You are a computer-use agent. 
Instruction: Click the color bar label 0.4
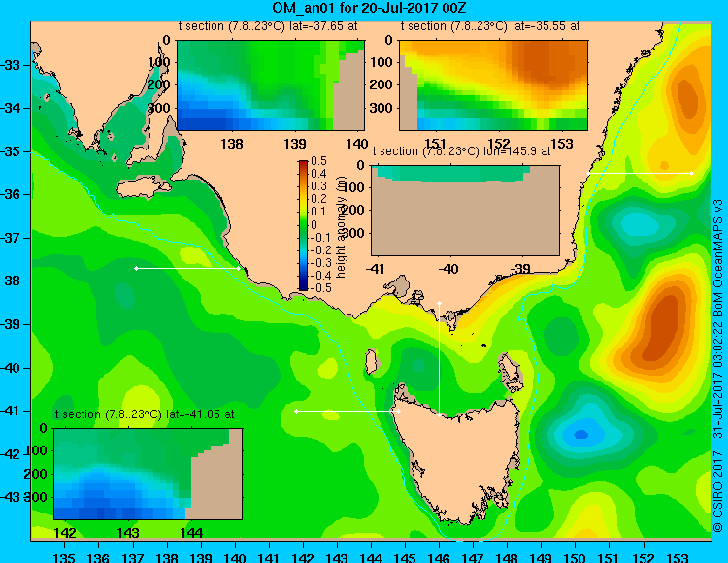point(318,174)
